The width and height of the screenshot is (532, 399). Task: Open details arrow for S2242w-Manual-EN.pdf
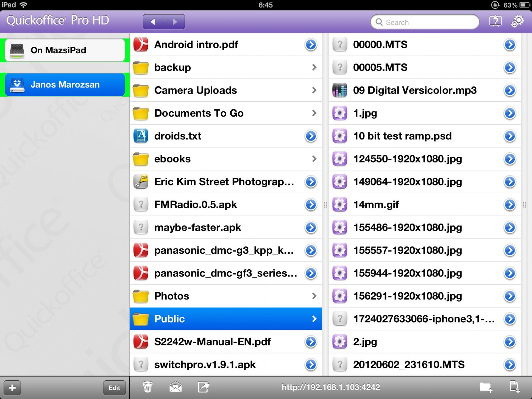[x=311, y=342]
